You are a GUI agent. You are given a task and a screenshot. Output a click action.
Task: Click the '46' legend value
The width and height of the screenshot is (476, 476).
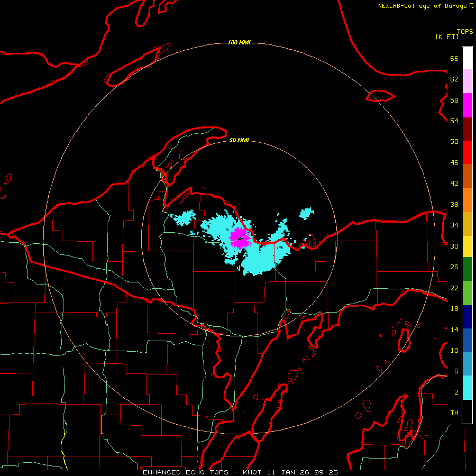click(454, 163)
